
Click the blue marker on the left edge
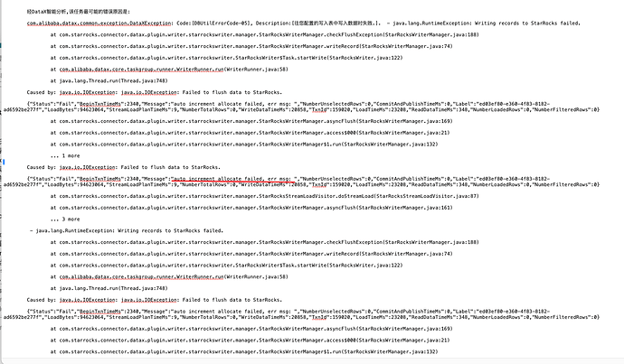(x=4, y=162)
